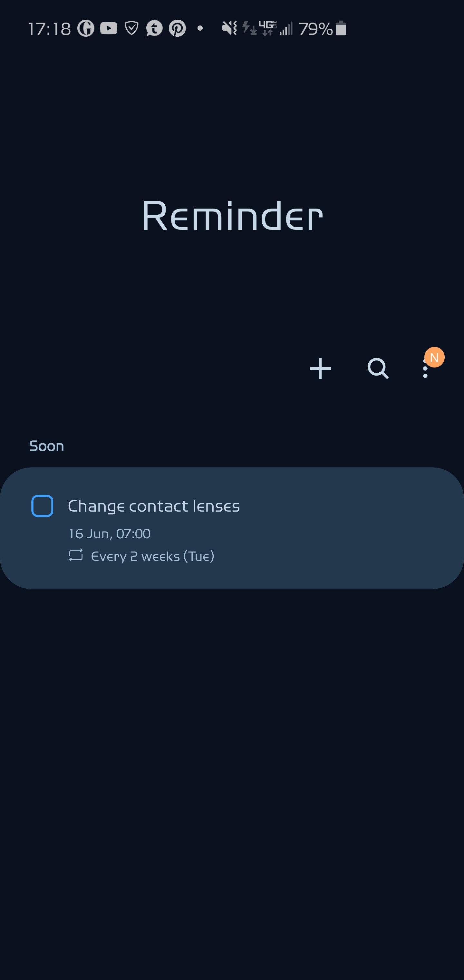
Task: Open the search magnifier icon
Action: tap(378, 368)
